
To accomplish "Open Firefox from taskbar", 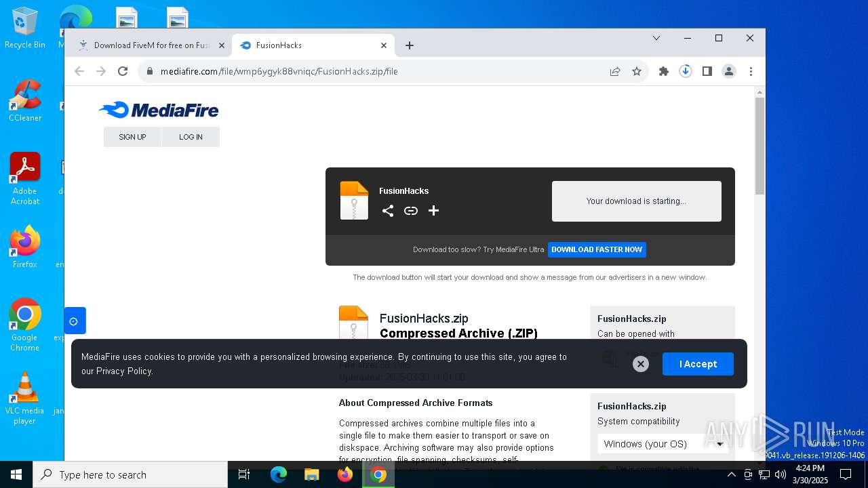I will [345, 474].
